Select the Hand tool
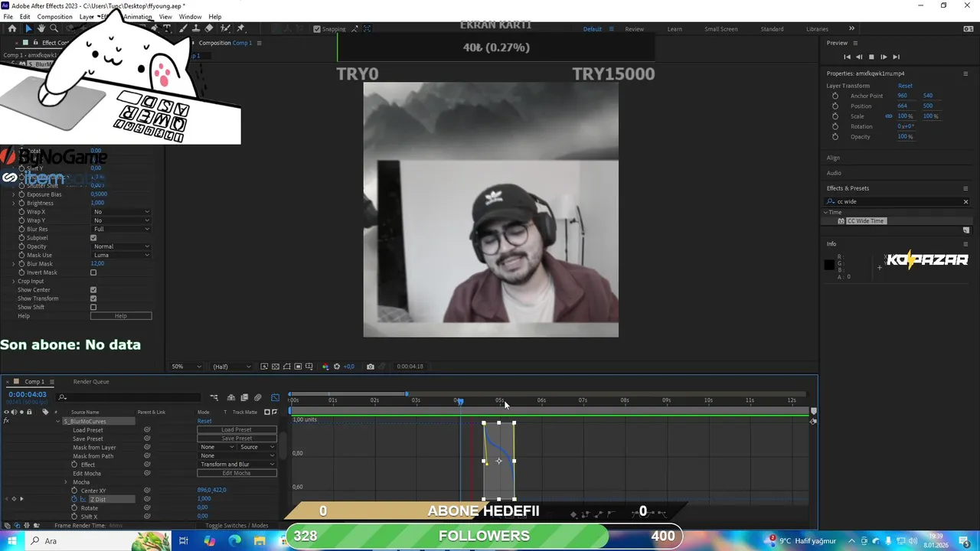Image resolution: width=980 pixels, height=551 pixels. [41, 28]
